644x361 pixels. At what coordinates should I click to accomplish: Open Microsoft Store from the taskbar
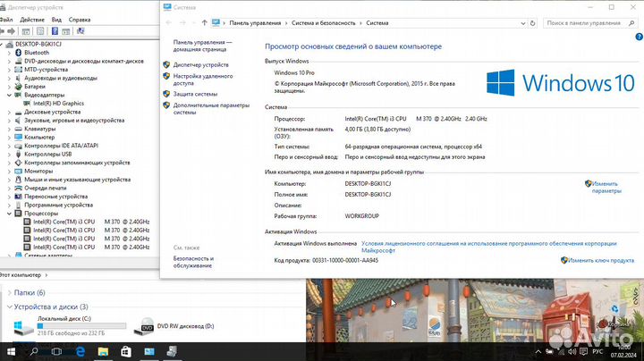coord(126,351)
